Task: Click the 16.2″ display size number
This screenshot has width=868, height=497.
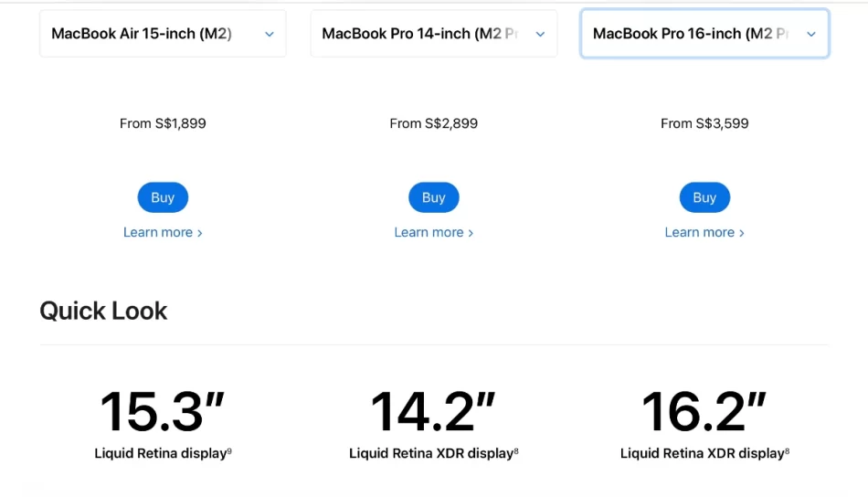Action: 704,412
